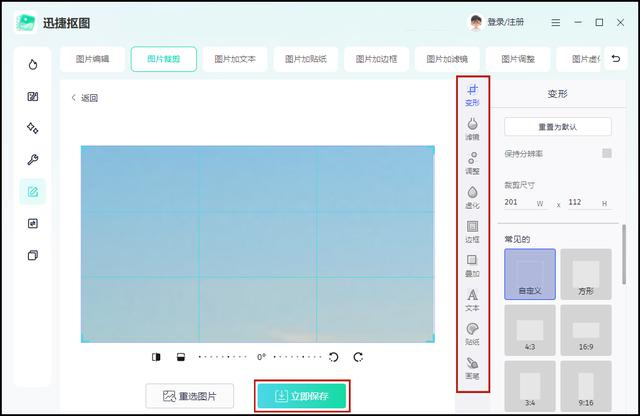Viewport: 640px width, 416px height.
Task: Click the 立即保存 save button
Action: [302, 396]
